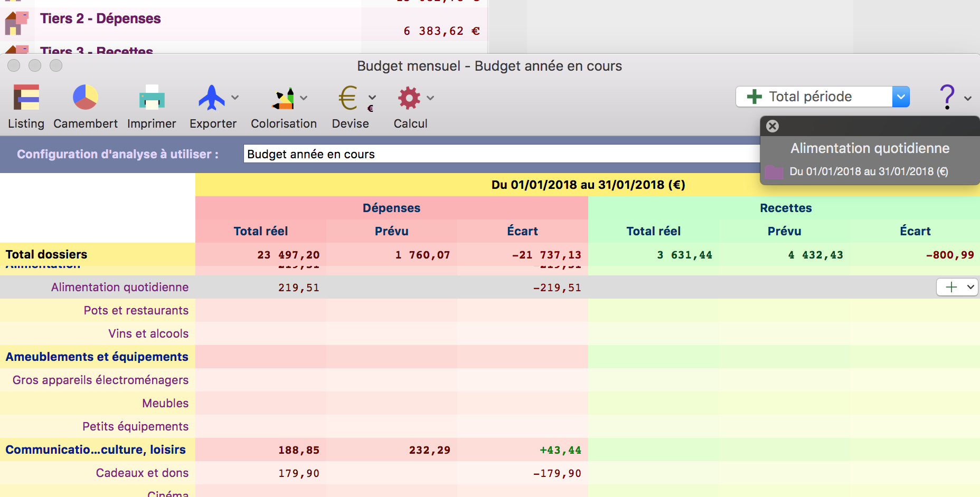The width and height of the screenshot is (980, 497).
Task: Select Communicatio...culture, loisirs category
Action: (96, 450)
